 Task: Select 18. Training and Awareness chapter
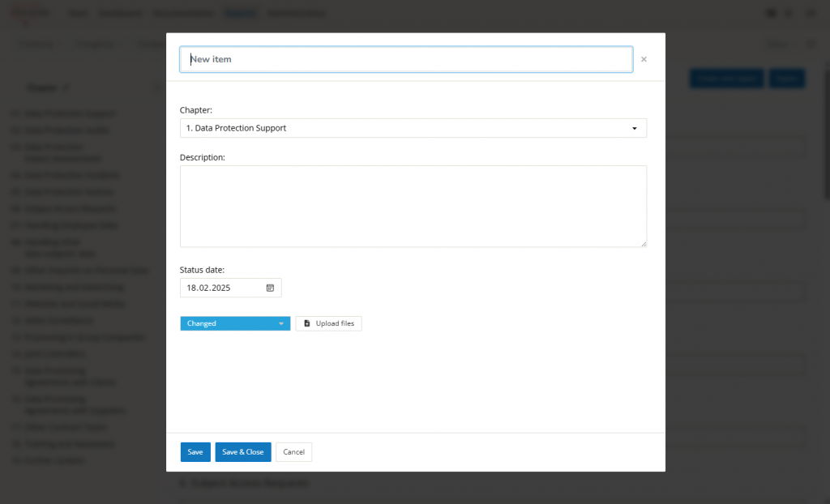(x=62, y=444)
